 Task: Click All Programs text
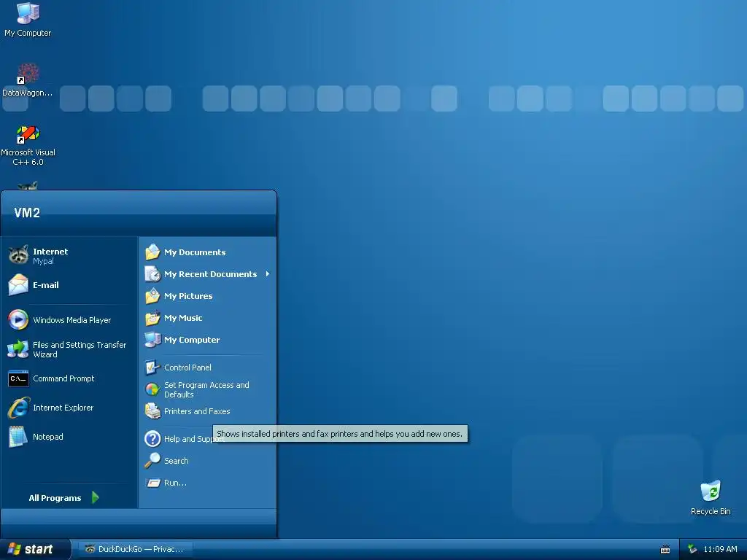tap(55, 497)
